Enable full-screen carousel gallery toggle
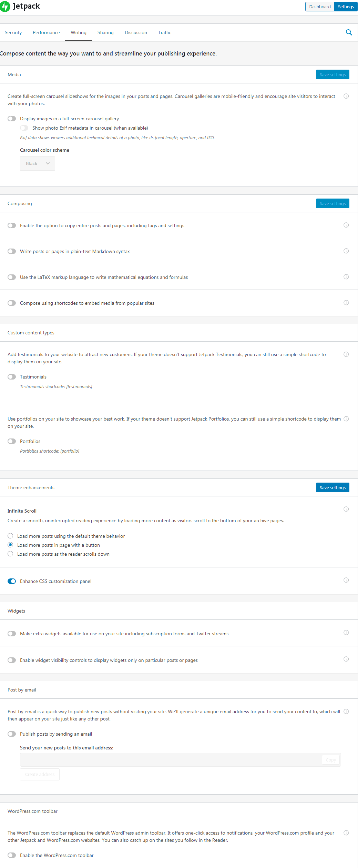 pos(12,119)
